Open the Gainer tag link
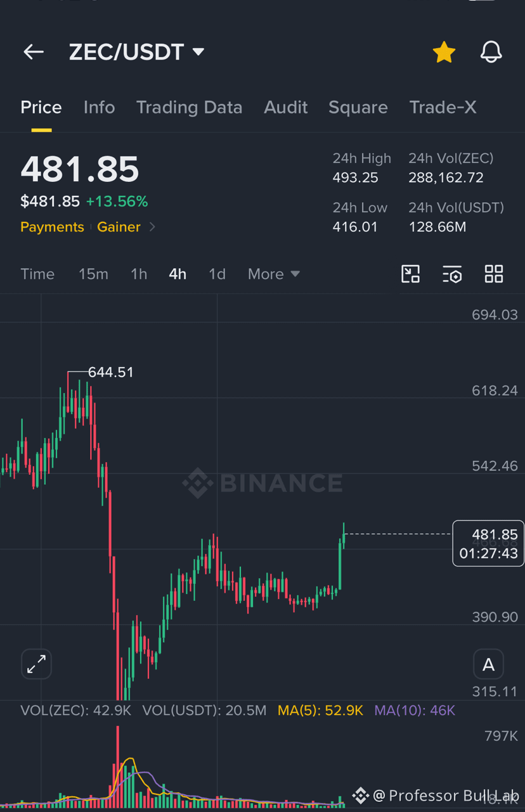 click(x=119, y=227)
